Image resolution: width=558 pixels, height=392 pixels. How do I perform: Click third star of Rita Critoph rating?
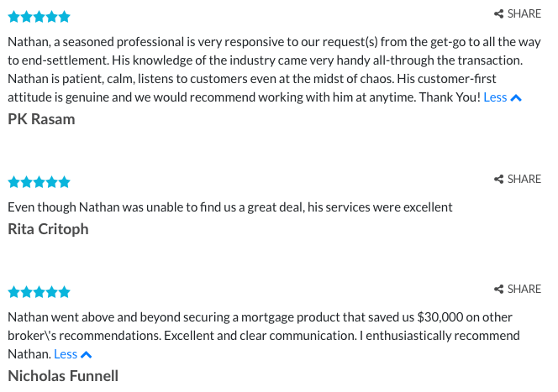pyautogui.click(x=39, y=182)
